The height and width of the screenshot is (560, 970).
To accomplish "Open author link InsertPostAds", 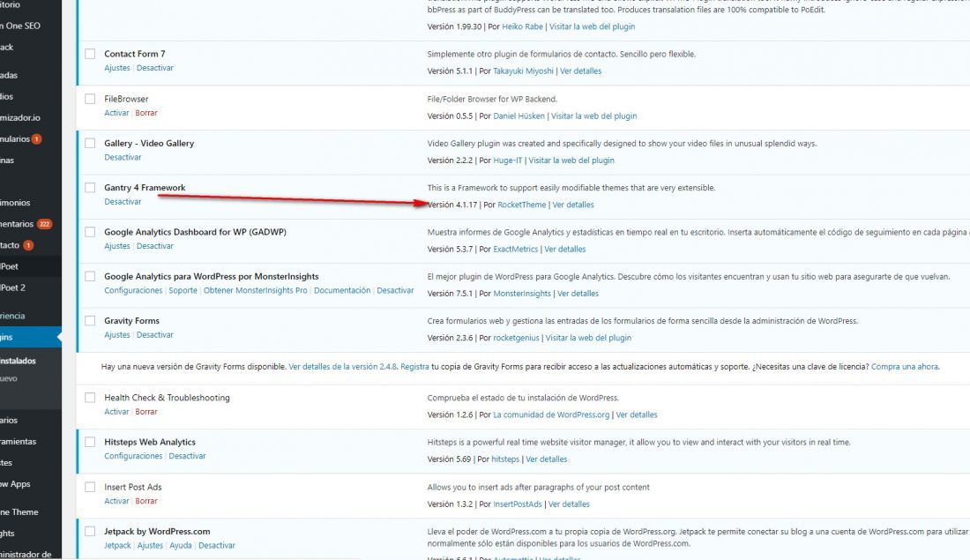I will pyautogui.click(x=517, y=504).
